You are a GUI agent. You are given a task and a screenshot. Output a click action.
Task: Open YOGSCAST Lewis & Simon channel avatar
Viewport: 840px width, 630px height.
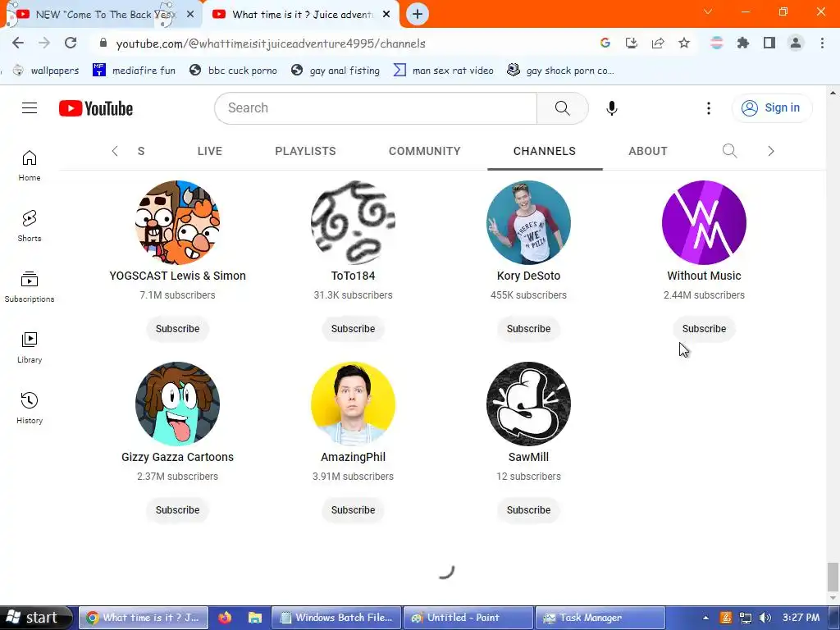[177, 222]
